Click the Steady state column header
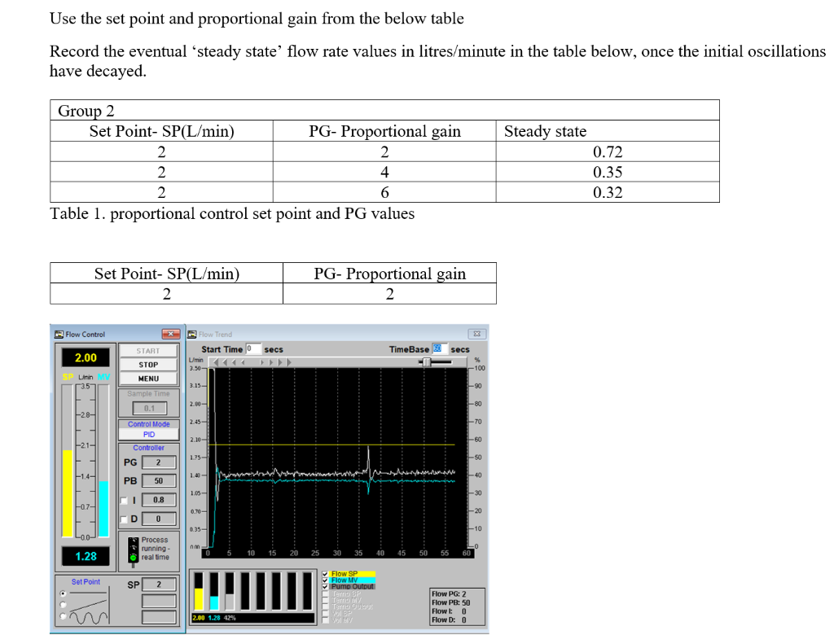 545,131
